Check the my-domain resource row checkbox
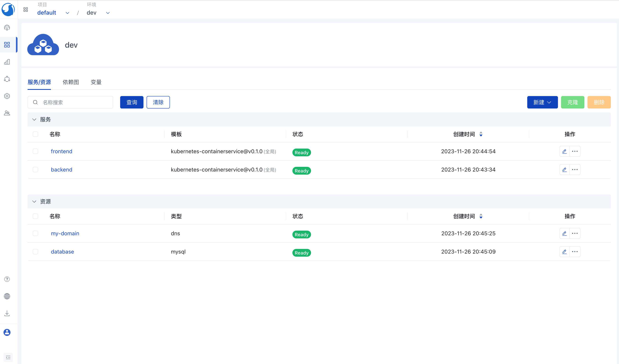 pos(35,233)
